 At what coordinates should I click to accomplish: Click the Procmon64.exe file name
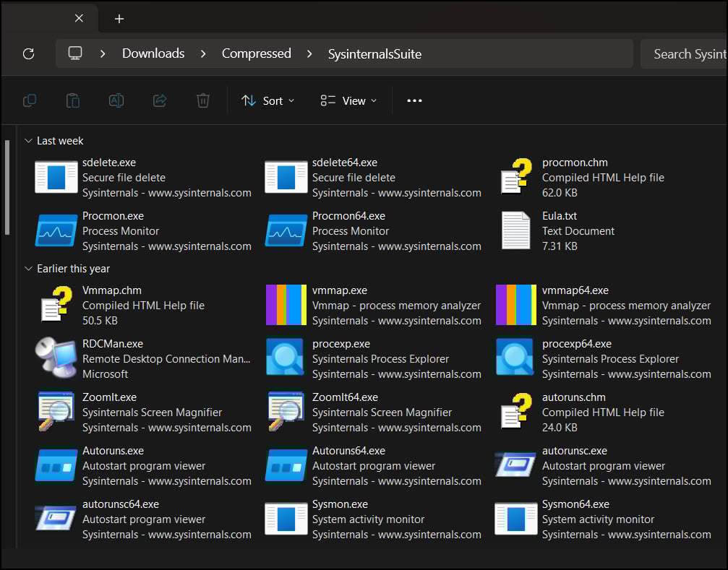[348, 216]
